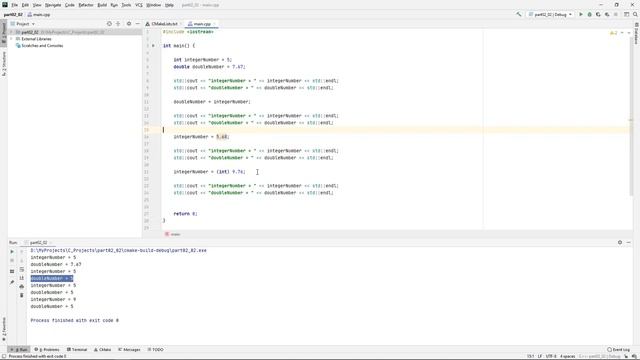Toggle the Run tool window button

tap(19, 350)
